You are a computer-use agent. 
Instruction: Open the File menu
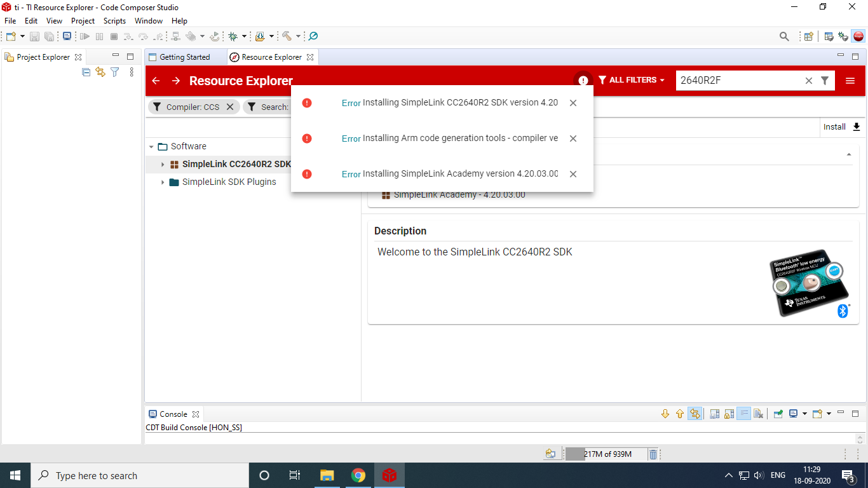[x=10, y=21]
